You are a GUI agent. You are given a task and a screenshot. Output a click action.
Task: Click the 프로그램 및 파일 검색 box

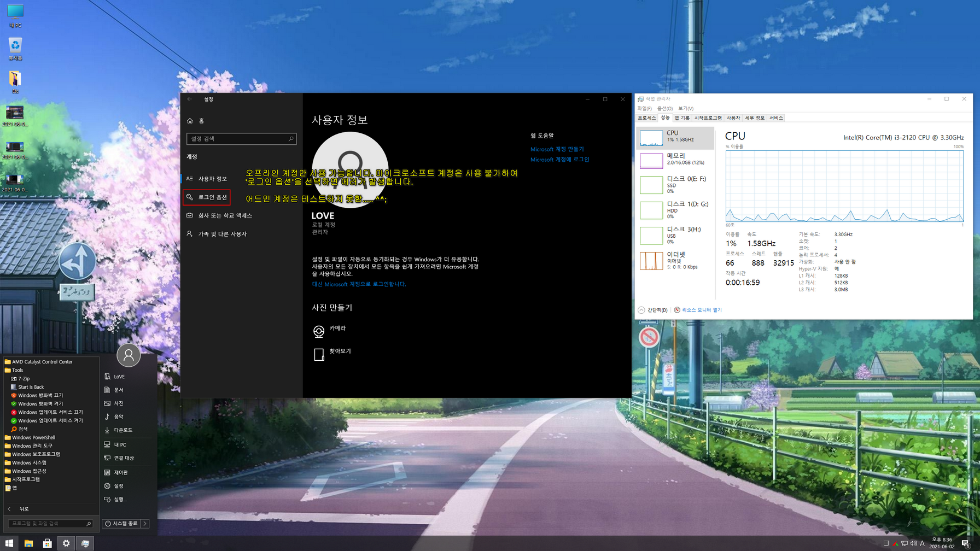[x=50, y=524]
